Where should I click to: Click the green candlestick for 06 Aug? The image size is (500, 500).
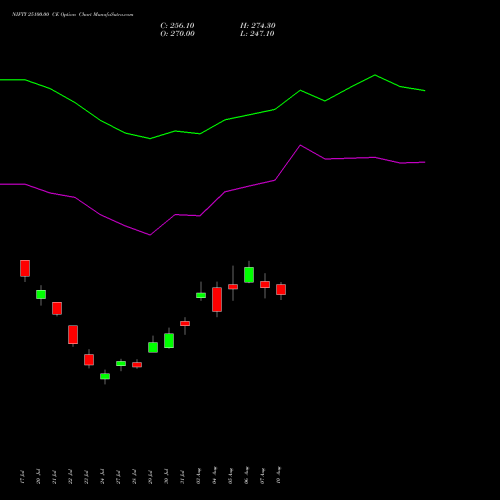(x=249, y=275)
